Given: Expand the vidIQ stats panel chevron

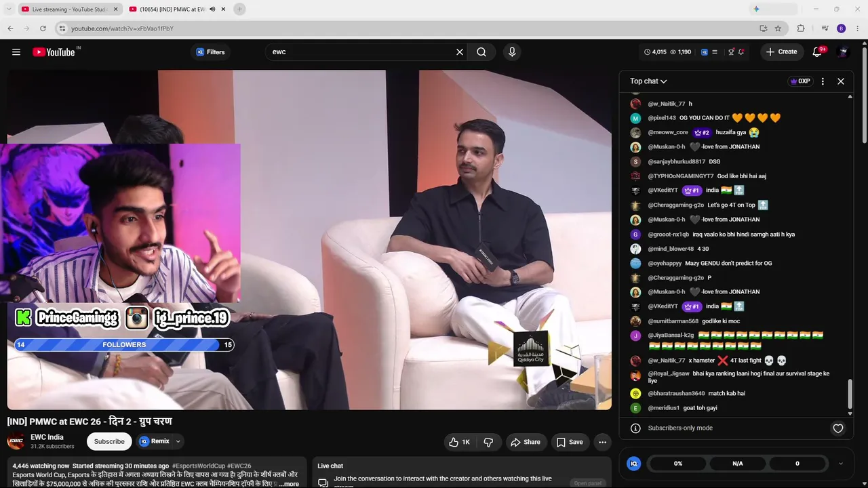Looking at the screenshot, I should point(841,464).
